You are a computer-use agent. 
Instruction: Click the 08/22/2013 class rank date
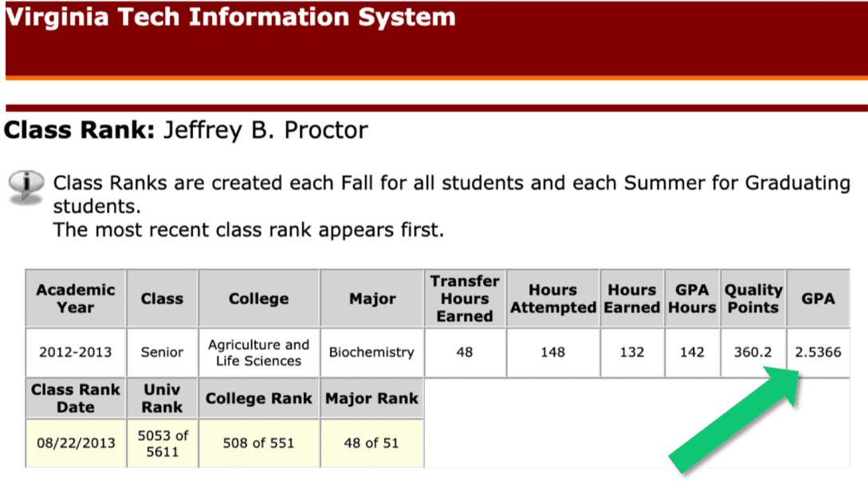coord(75,443)
